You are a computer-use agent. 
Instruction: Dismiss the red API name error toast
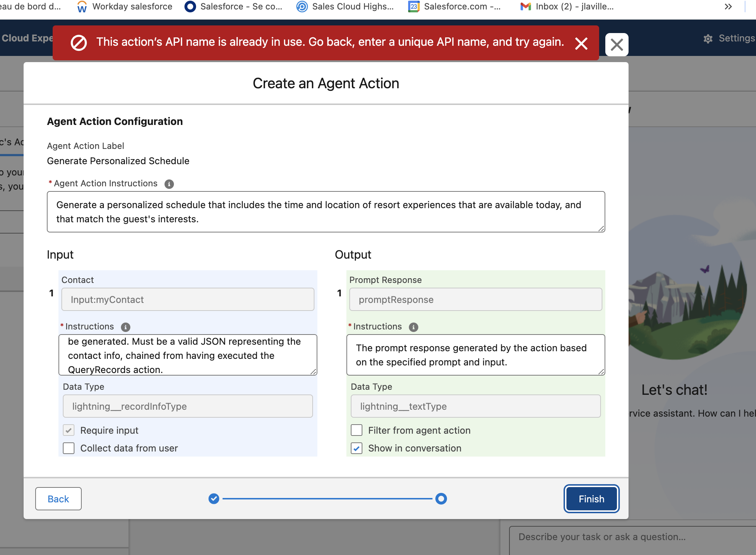[581, 44]
